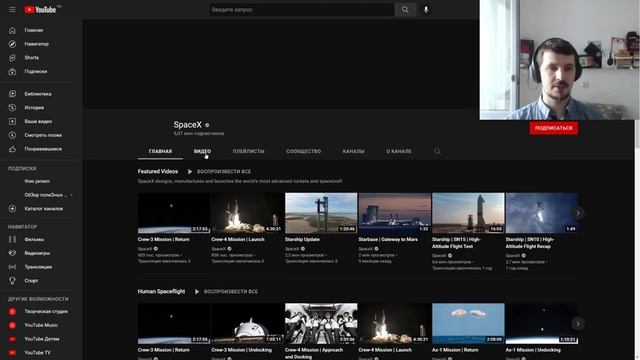Image resolution: width=640 pixels, height=360 pixels.
Task: Show next Human Spaceflight videos arrow
Action: (578, 324)
